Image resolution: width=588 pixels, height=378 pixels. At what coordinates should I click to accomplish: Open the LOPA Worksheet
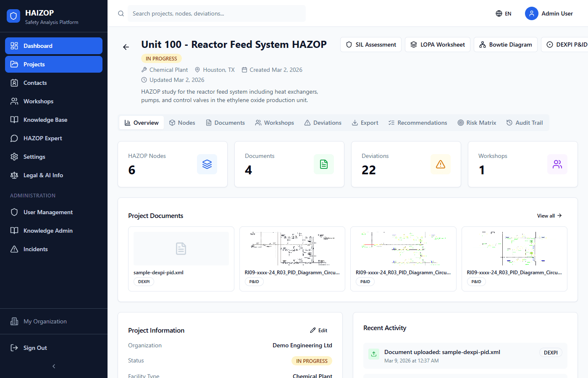(x=437, y=45)
